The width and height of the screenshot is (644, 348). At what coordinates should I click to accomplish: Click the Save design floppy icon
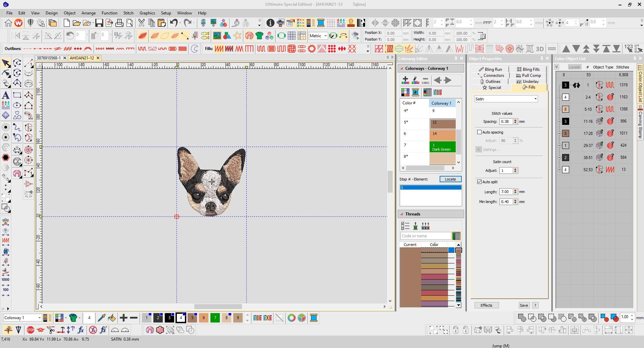tap(99, 23)
